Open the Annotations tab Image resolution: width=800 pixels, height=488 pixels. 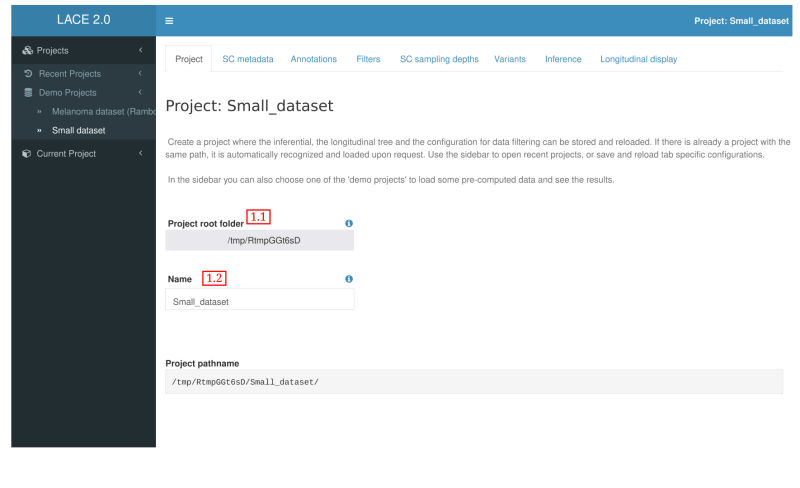[313, 59]
